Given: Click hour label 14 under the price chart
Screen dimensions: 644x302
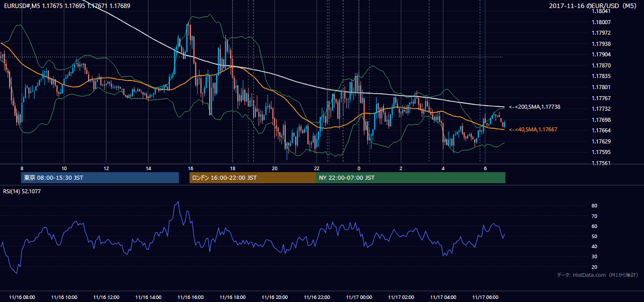Looking at the screenshot, I should point(148,168).
